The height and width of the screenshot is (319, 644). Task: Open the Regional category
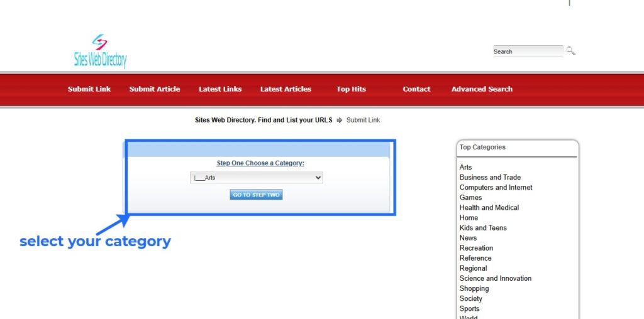click(473, 268)
